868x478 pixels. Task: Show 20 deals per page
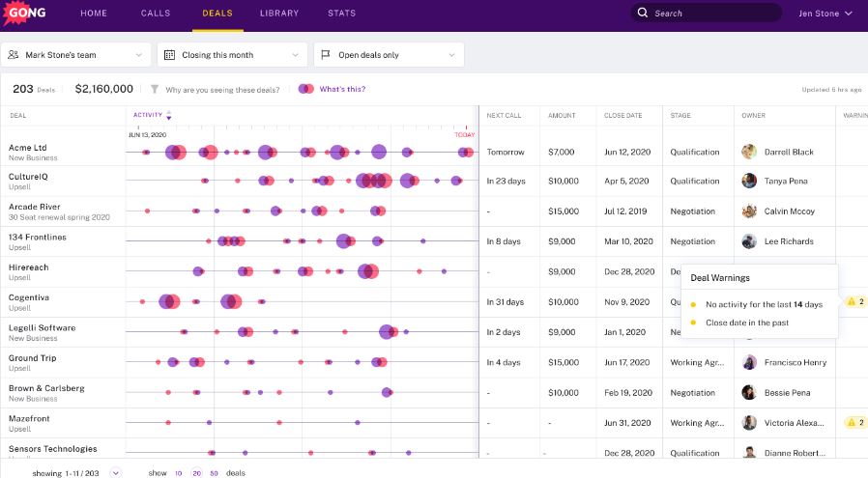pyautogui.click(x=196, y=473)
